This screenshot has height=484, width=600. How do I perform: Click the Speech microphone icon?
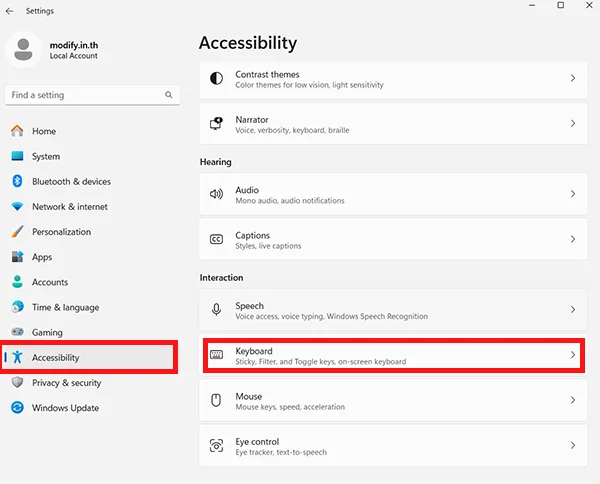click(216, 309)
